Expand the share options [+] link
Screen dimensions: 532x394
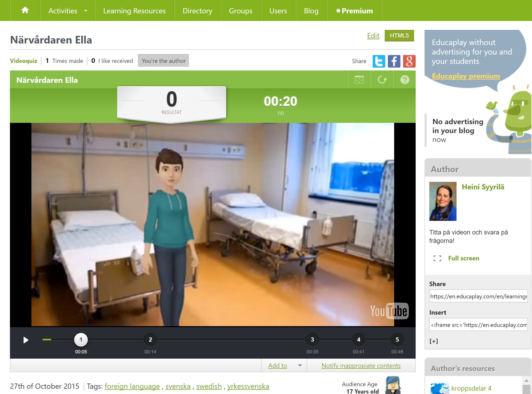[434, 341]
